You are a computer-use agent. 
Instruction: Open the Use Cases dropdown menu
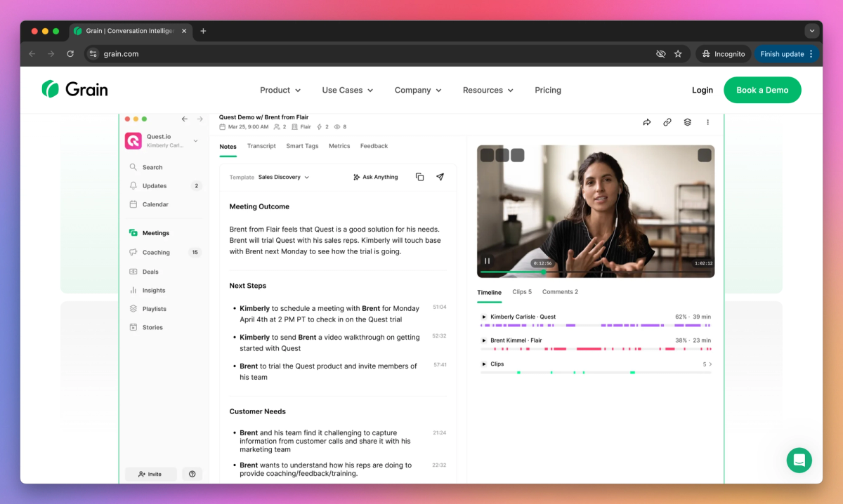click(348, 90)
